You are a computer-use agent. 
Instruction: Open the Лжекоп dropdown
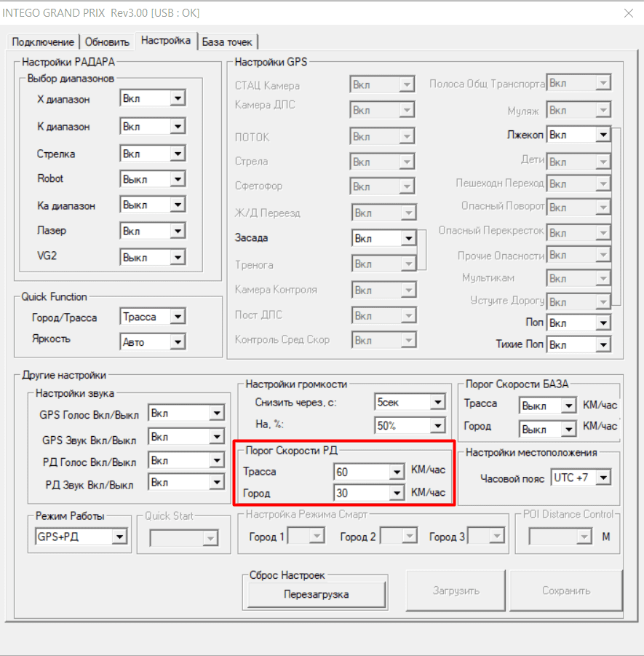(602, 135)
